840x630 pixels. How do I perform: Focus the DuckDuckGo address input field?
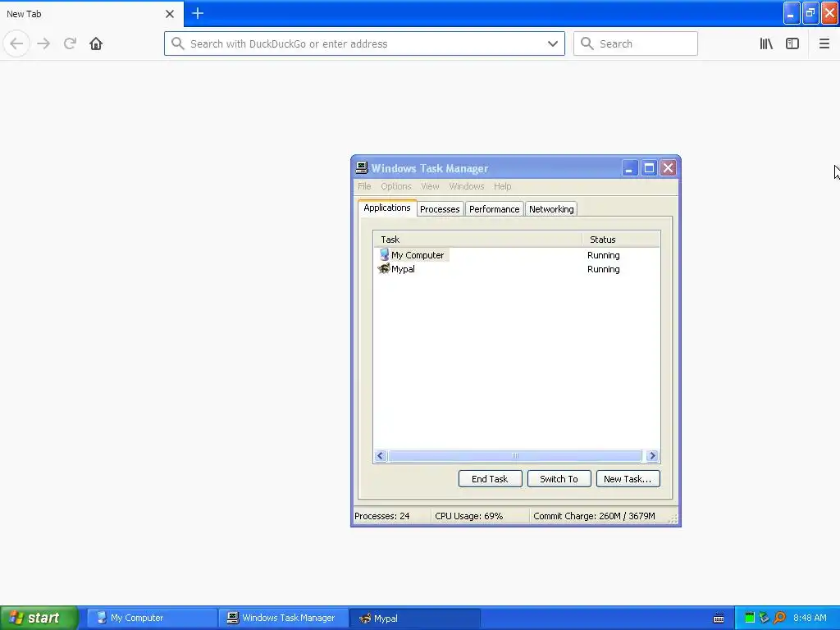[x=364, y=43]
